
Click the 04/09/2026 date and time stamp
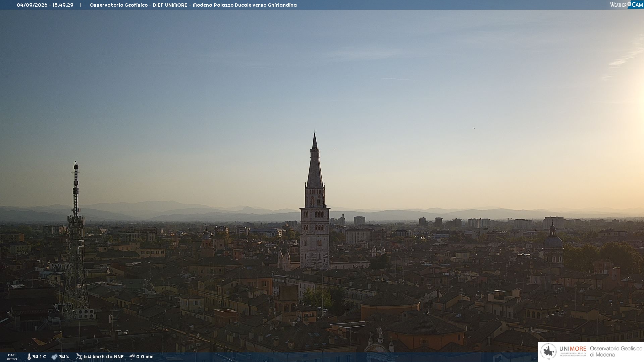pyautogui.click(x=45, y=5)
